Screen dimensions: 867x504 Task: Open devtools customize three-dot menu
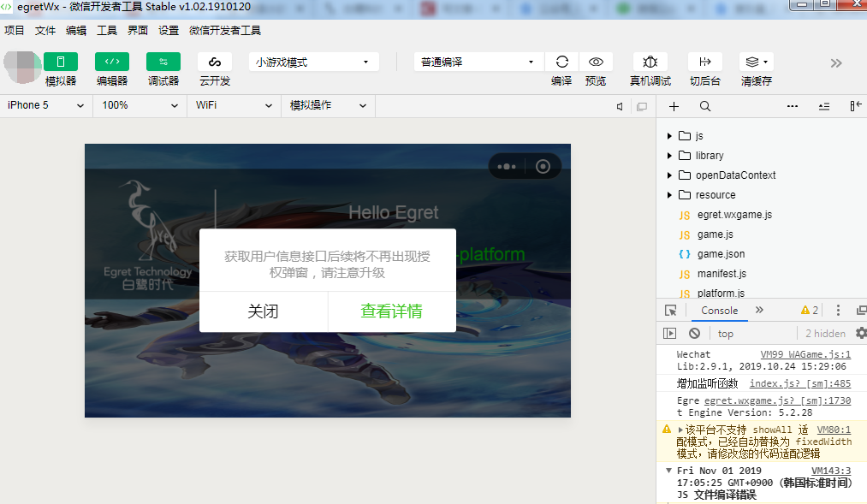838,311
